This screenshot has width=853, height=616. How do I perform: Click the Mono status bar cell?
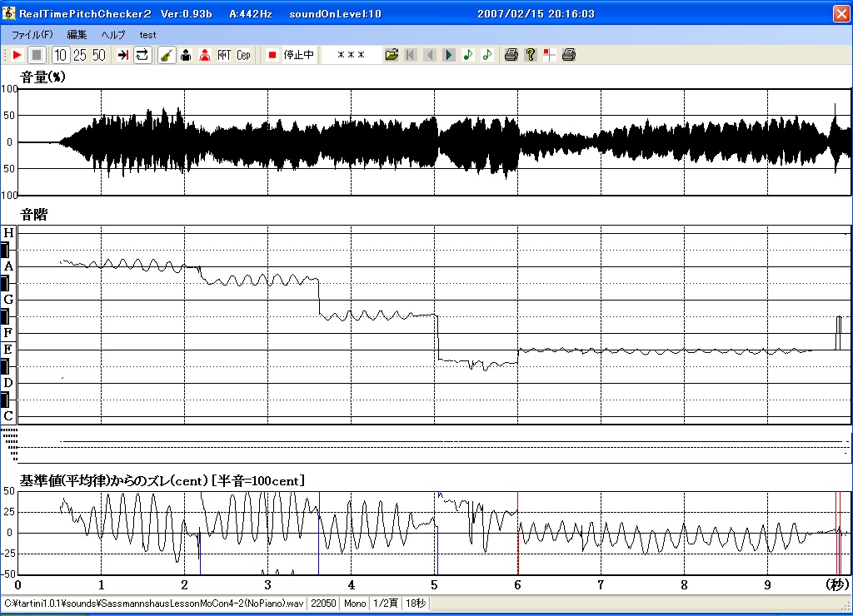coord(355,604)
